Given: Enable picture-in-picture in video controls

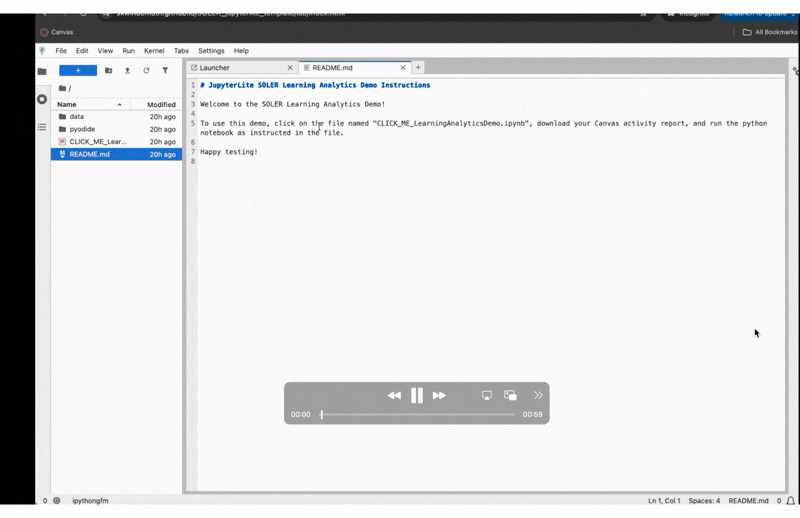Looking at the screenshot, I should (510, 396).
